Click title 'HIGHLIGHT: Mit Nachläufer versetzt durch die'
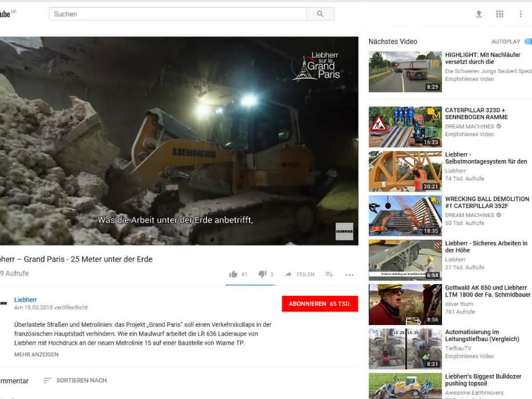The height and width of the screenshot is (399, 532). click(483, 58)
